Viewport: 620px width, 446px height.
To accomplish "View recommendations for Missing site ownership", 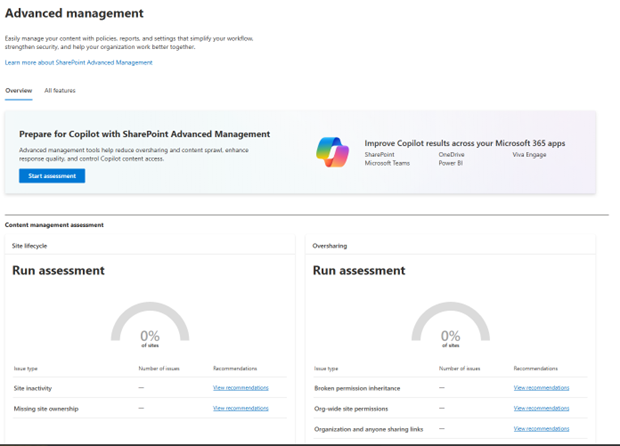I will pyautogui.click(x=240, y=408).
